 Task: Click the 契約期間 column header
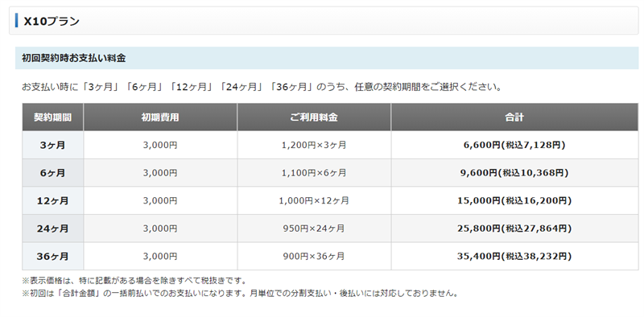[52, 117]
